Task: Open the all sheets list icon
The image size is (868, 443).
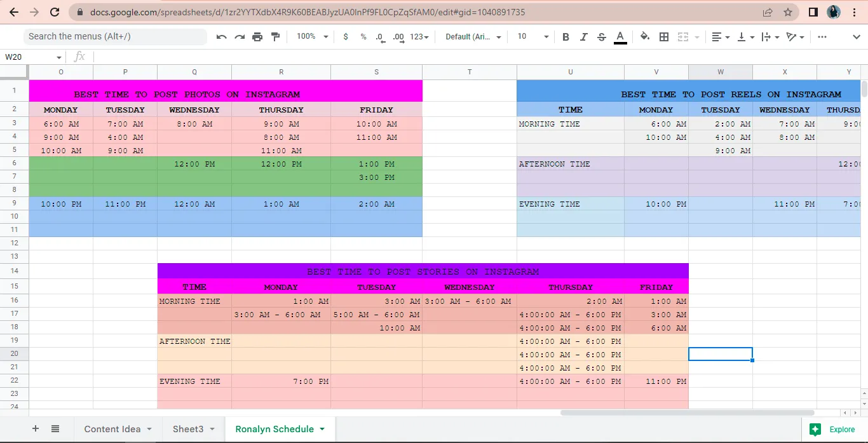Action: [x=55, y=429]
